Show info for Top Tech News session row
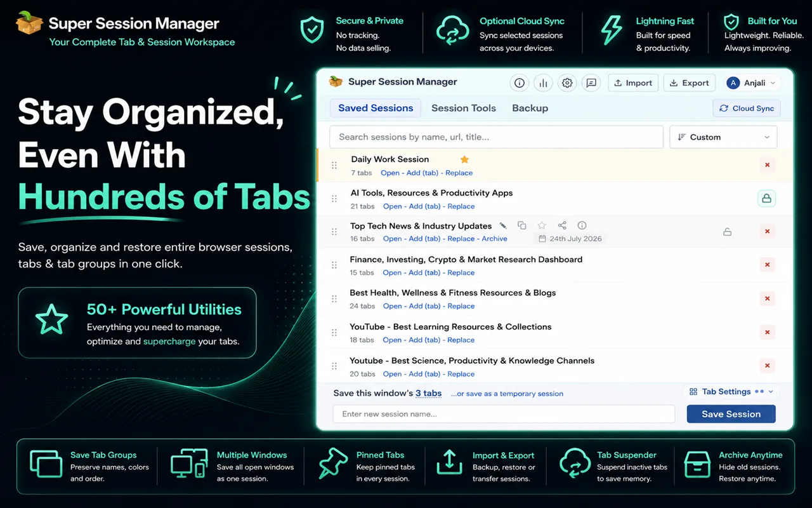The width and height of the screenshot is (812, 508). [x=582, y=225]
